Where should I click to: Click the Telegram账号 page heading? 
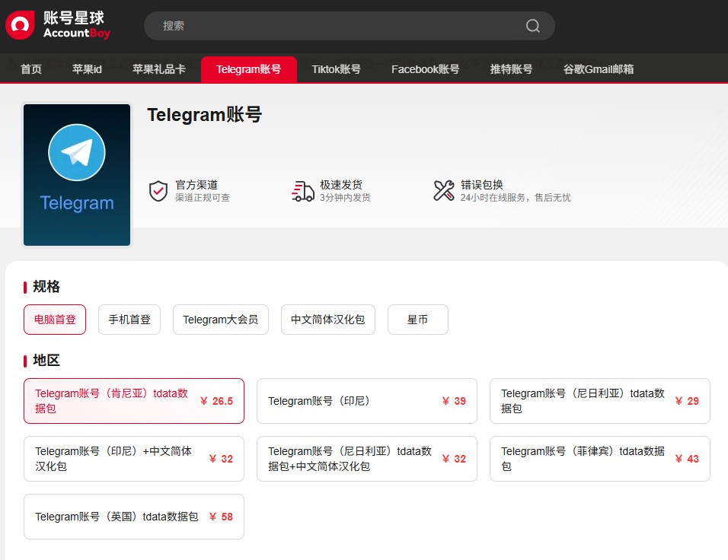[204, 115]
